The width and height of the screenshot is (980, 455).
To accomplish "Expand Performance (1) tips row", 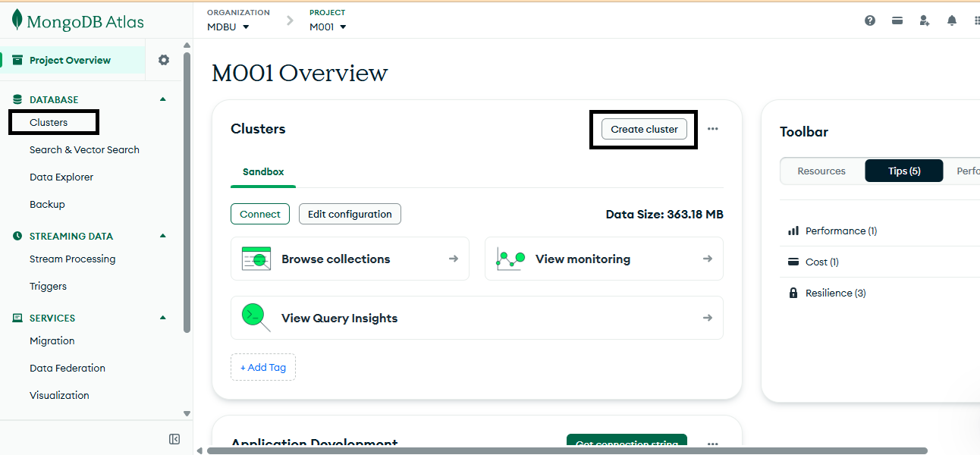I will 880,231.
